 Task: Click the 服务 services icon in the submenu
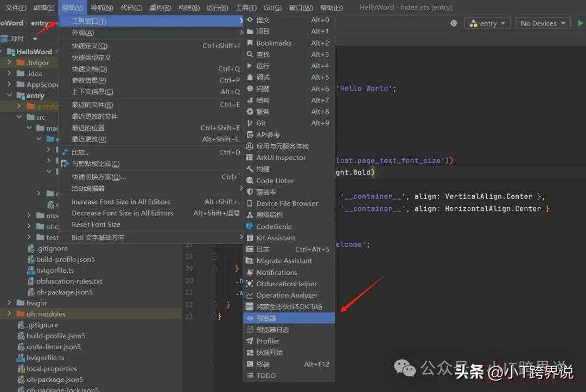[250, 112]
